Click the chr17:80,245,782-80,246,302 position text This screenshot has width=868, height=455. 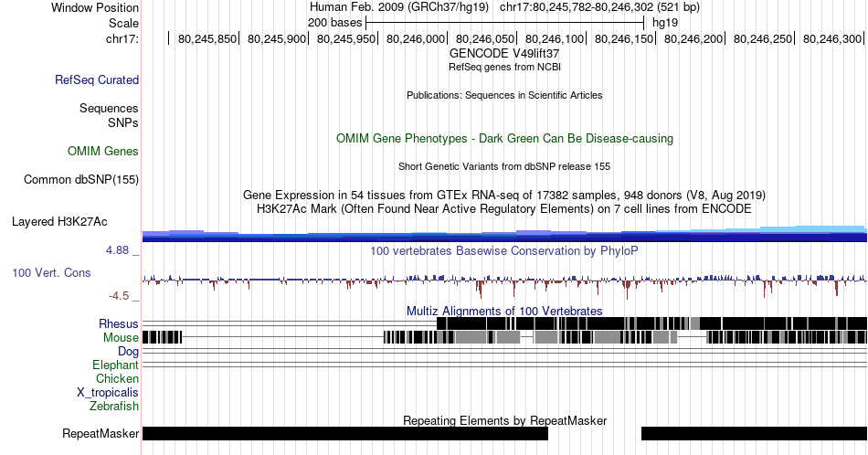(599, 7)
